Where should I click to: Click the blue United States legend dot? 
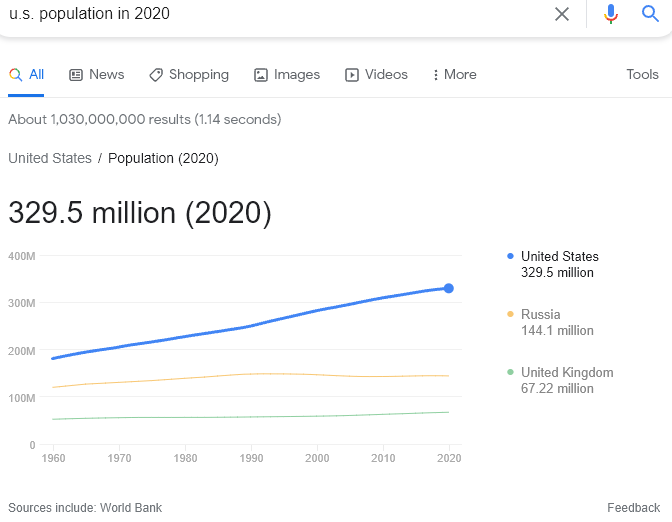point(510,256)
